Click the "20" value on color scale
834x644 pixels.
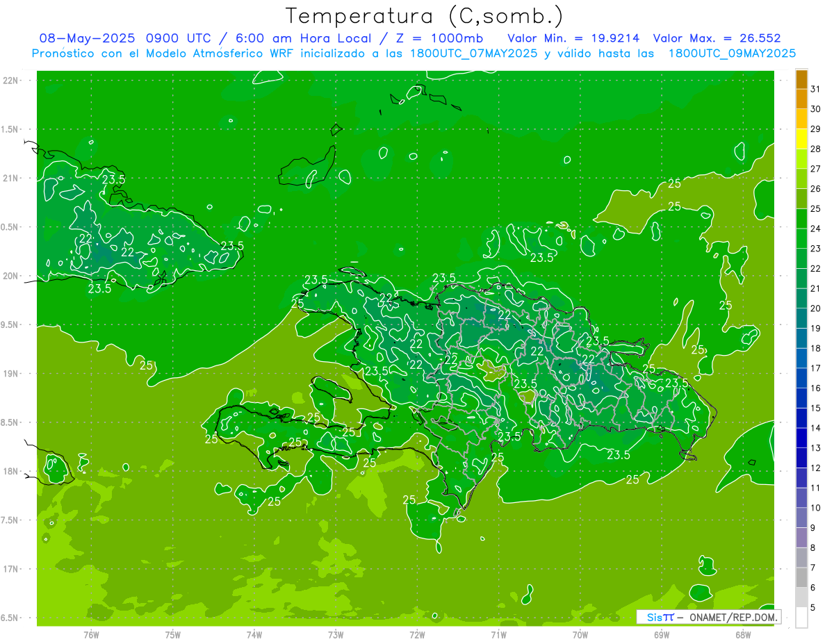pos(816,308)
